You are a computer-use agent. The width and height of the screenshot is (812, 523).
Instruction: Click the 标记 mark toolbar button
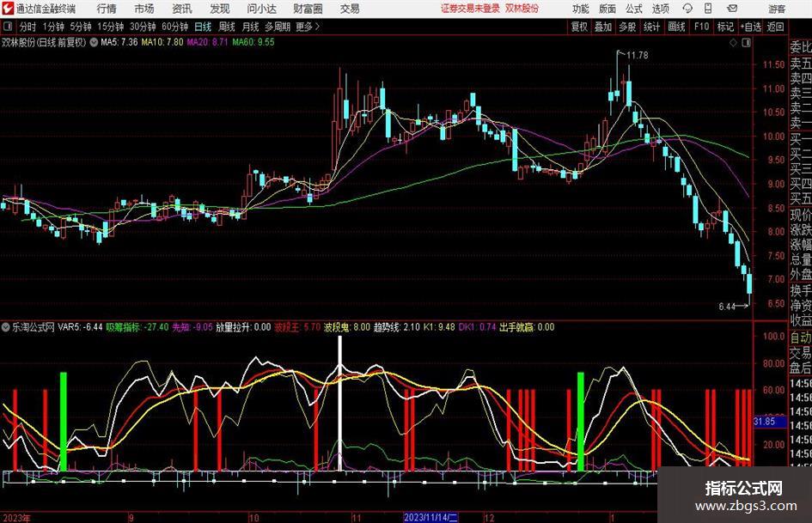click(725, 27)
